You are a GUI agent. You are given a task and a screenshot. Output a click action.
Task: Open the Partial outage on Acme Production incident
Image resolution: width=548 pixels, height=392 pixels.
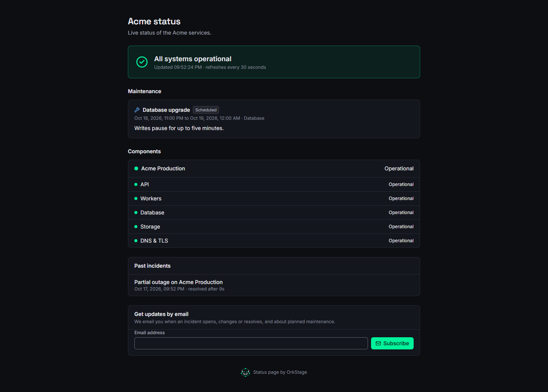click(178, 282)
